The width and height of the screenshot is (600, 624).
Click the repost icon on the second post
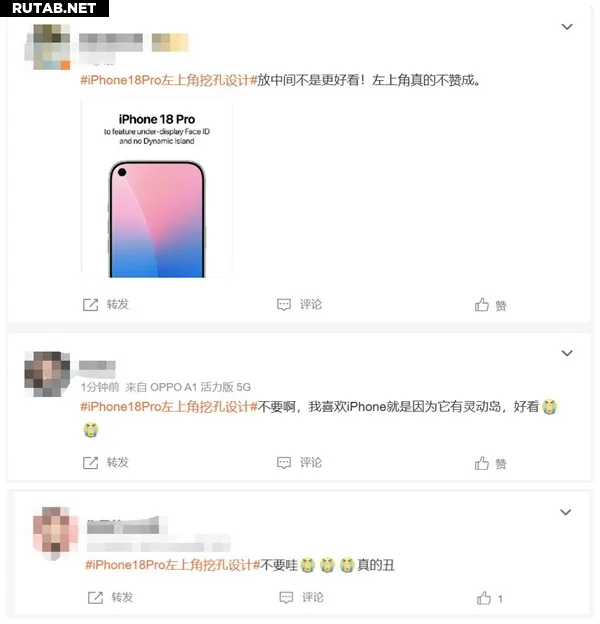point(90,463)
